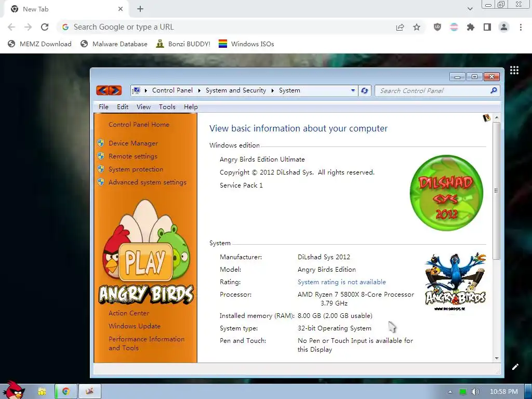This screenshot has width=532, height=399.
Task: Open uBlock shield extension icon
Action: [x=437, y=27]
